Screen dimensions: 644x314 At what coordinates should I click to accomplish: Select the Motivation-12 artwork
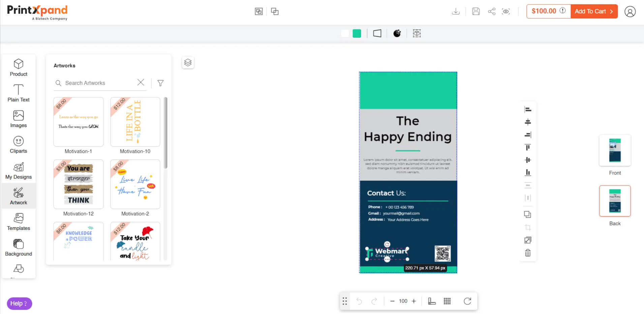tap(79, 184)
